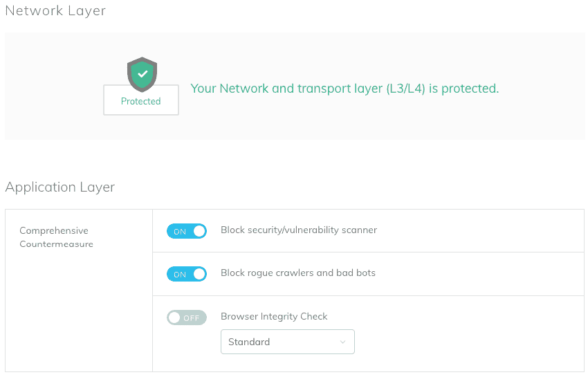Click the Application Layer heading

(60, 187)
